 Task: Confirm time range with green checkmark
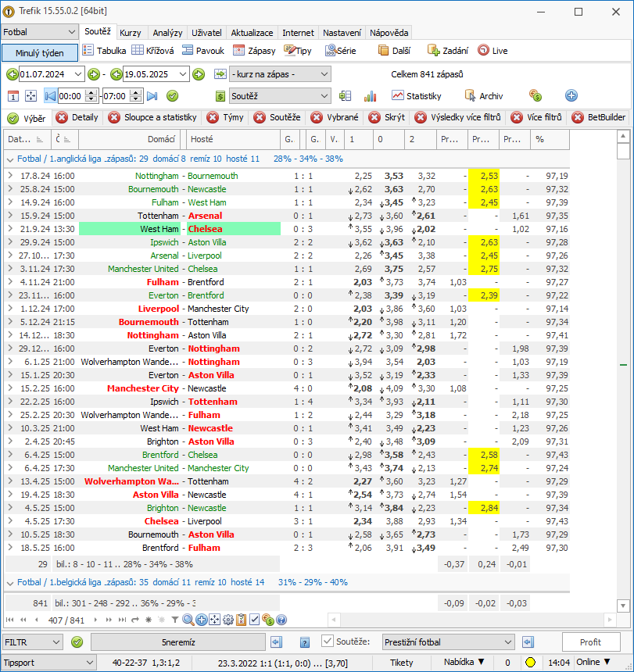pyautogui.click(x=172, y=96)
